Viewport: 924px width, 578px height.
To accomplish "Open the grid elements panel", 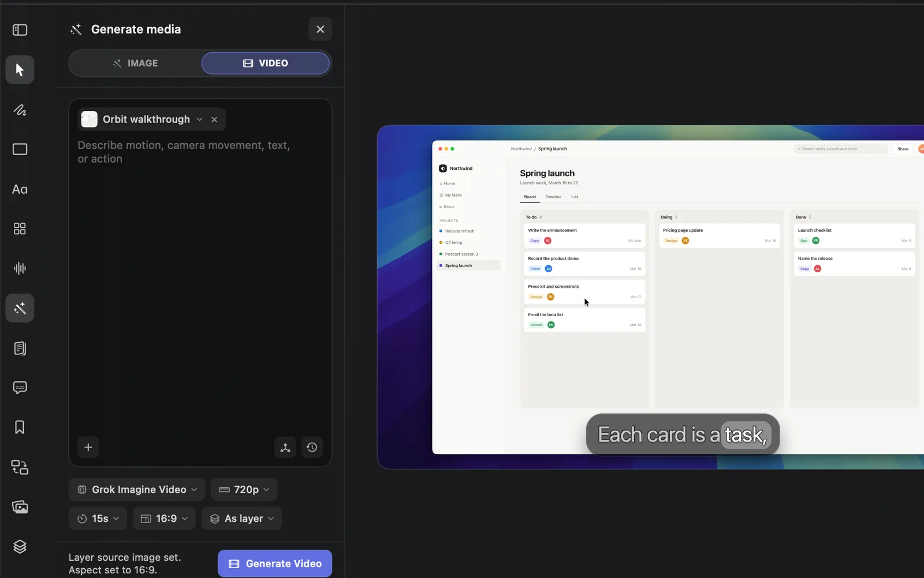I will pyautogui.click(x=20, y=229).
